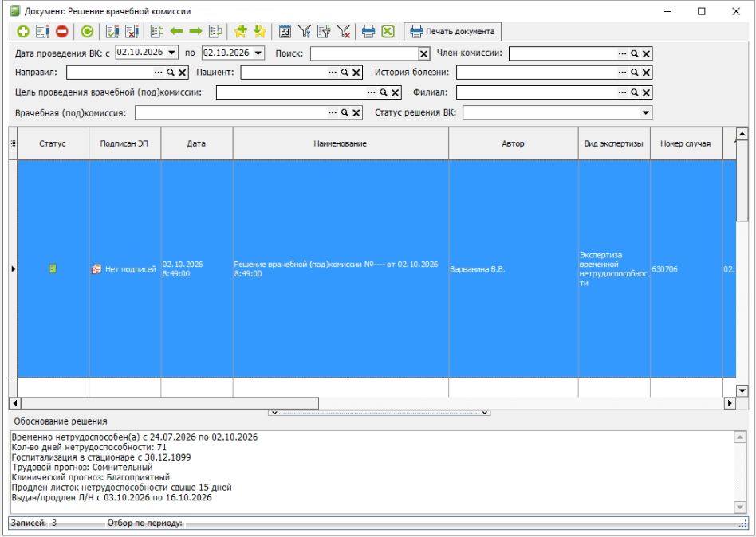
Task: Click the table column chooser icon left of Статус
Action: pyautogui.click(x=13, y=143)
